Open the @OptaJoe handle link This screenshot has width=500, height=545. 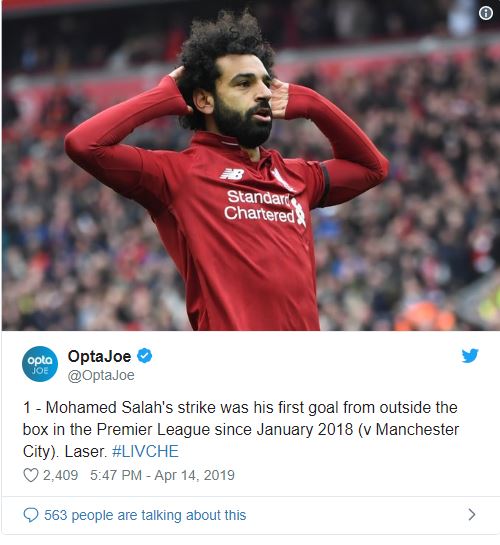coord(101,375)
